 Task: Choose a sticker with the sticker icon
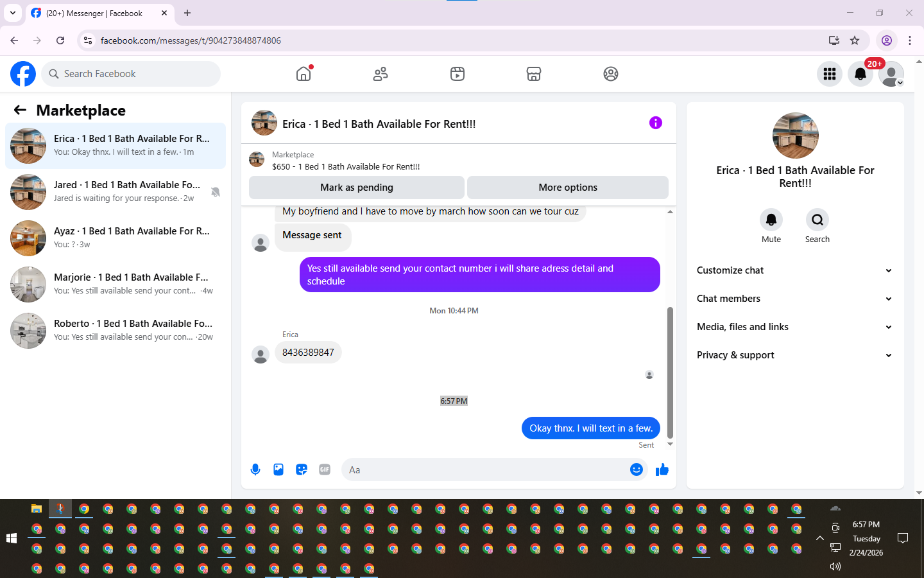(302, 469)
